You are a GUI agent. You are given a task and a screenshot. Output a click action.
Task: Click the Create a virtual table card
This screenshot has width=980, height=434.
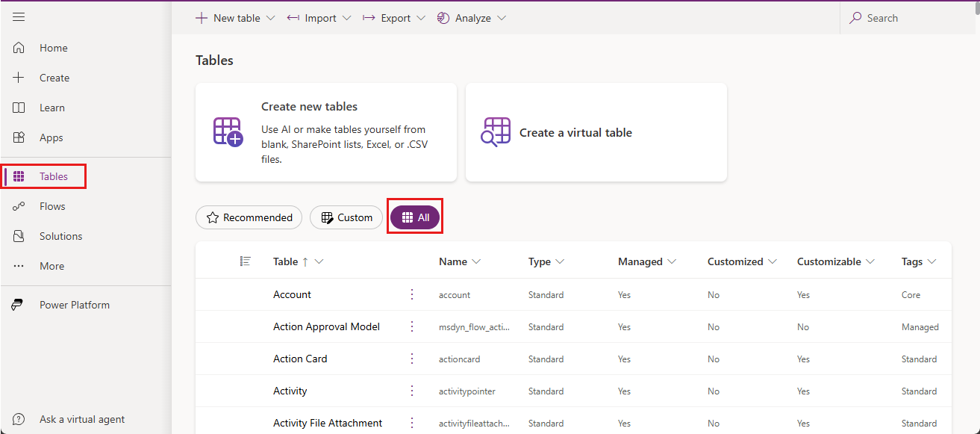click(x=596, y=132)
